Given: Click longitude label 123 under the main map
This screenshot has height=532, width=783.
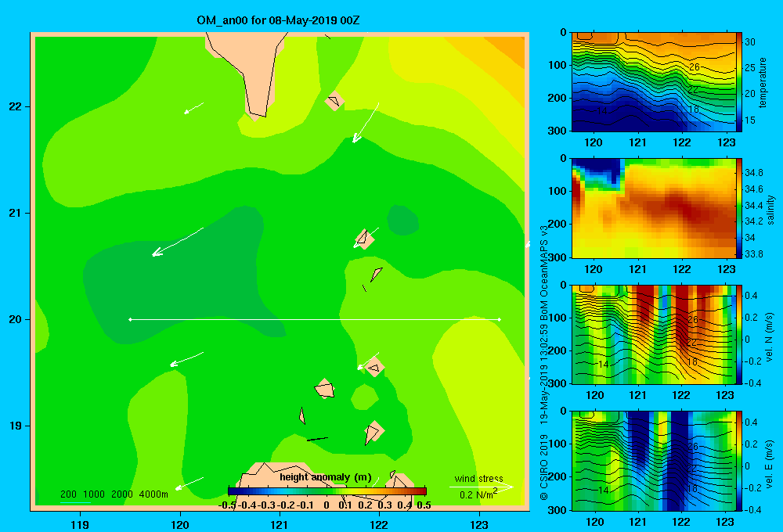Looking at the screenshot, I should click(x=479, y=524).
